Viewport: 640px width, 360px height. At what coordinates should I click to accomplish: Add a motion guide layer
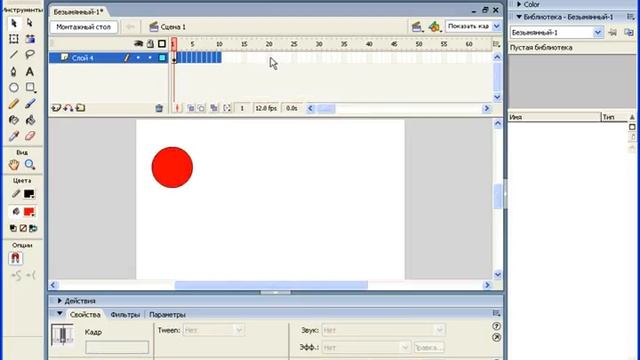point(68,108)
